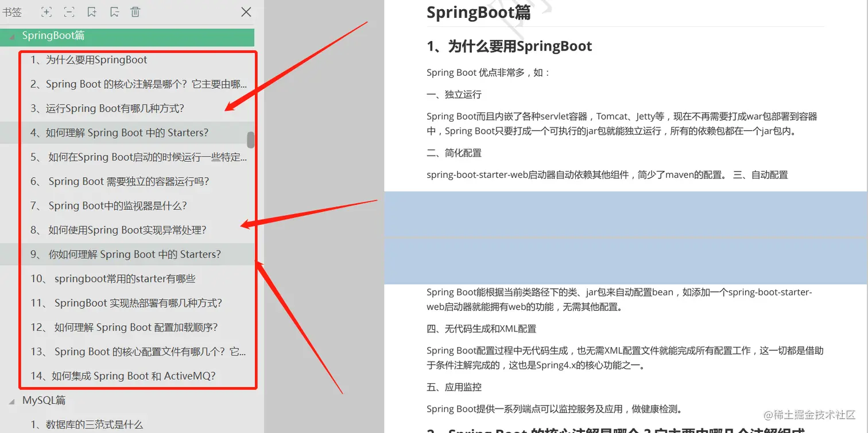Open bookmark 1、数据库的三范式是什么
This screenshot has width=868, height=433.
(87, 424)
